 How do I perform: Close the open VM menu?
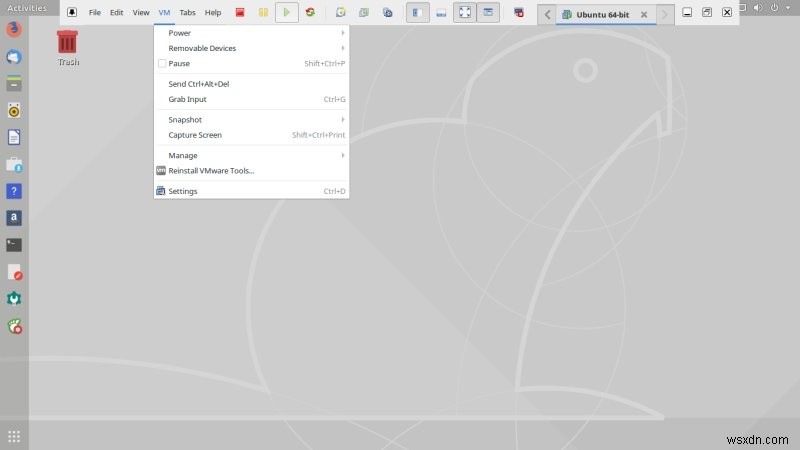pos(164,12)
